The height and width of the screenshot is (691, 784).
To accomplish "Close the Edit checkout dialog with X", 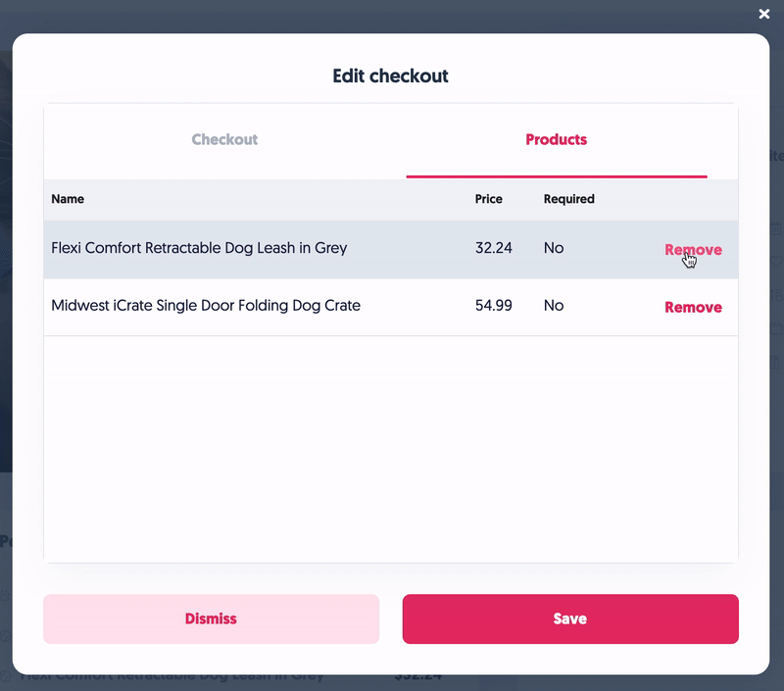I will [764, 14].
